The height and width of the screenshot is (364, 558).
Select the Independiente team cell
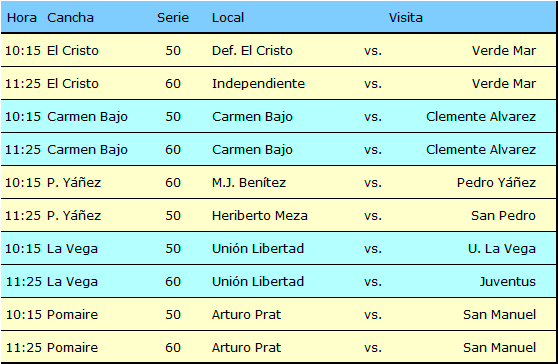[258, 84]
